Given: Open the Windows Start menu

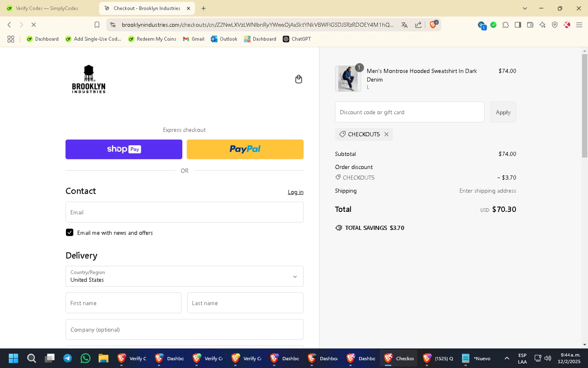Looking at the screenshot, I should (x=13, y=358).
